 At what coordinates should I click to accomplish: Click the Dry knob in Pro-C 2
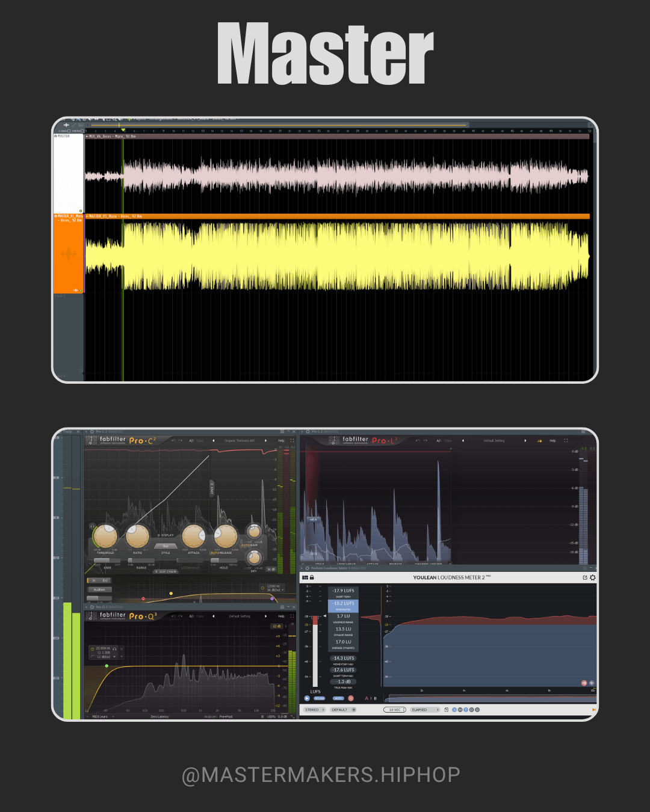(x=255, y=558)
